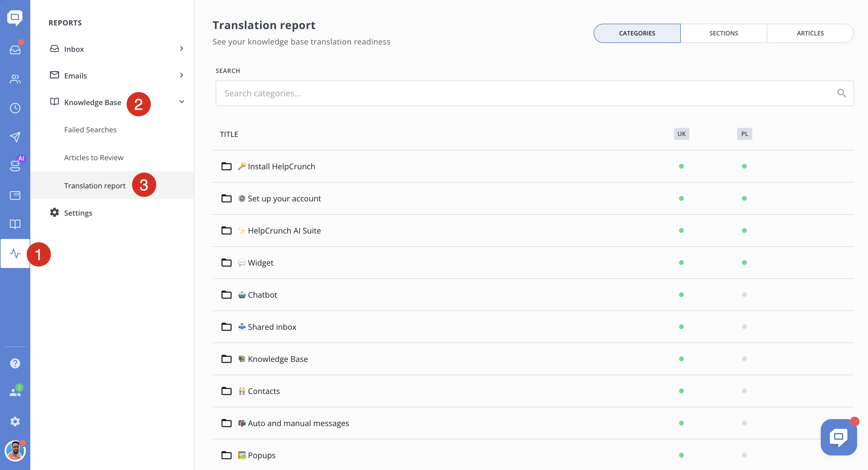Screen dimensions: 868x470
Task: Open the clock history sidebar icon
Action: point(15,108)
